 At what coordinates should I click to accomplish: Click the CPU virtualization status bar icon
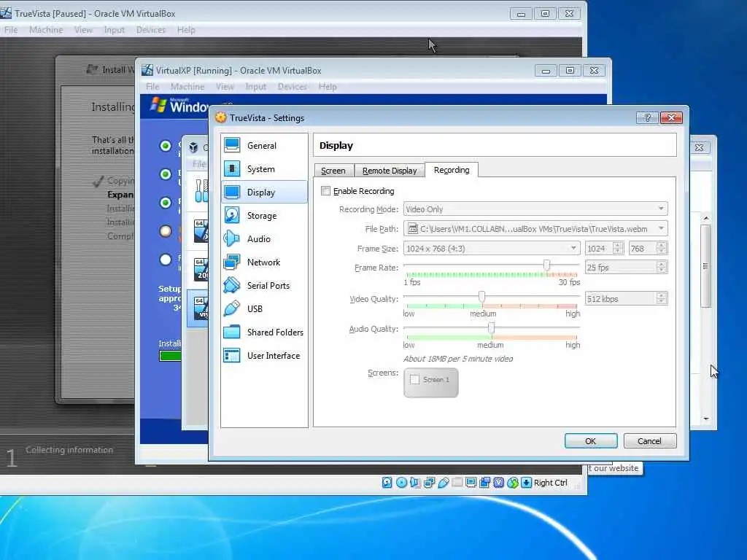(499, 483)
